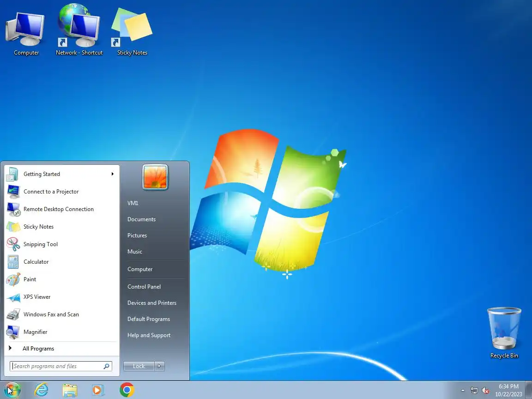Select the Recycle Bin on the desktop
The width and height of the screenshot is (532, 399).
pos(504,332)
